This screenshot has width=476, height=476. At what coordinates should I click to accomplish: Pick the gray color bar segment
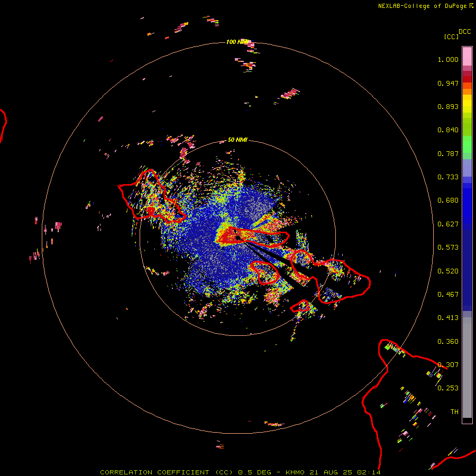coord(467,368)
